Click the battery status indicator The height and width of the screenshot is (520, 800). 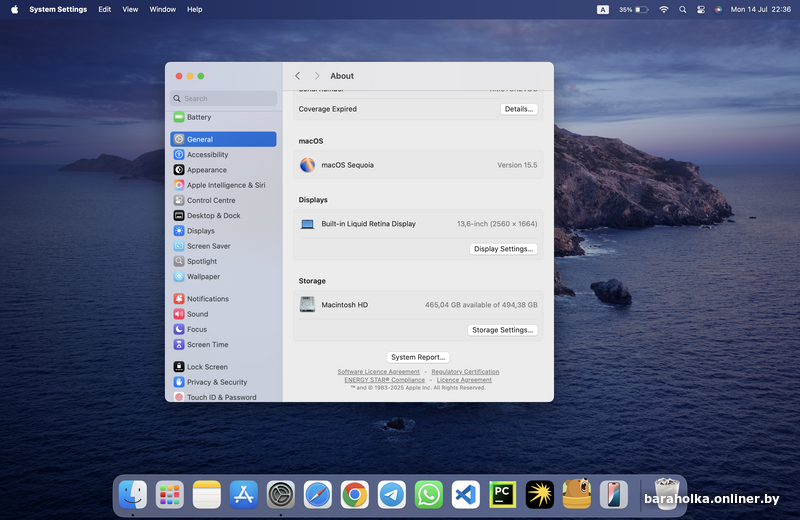pos(634,9)
